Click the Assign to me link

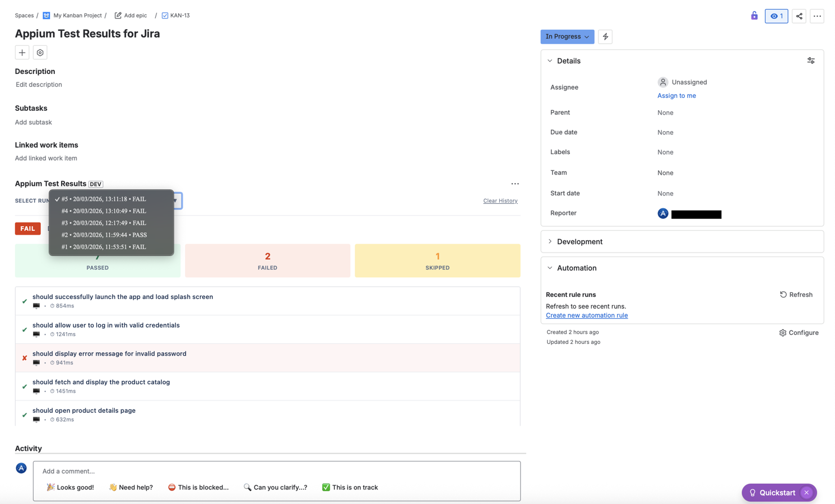tap(676, 95)
